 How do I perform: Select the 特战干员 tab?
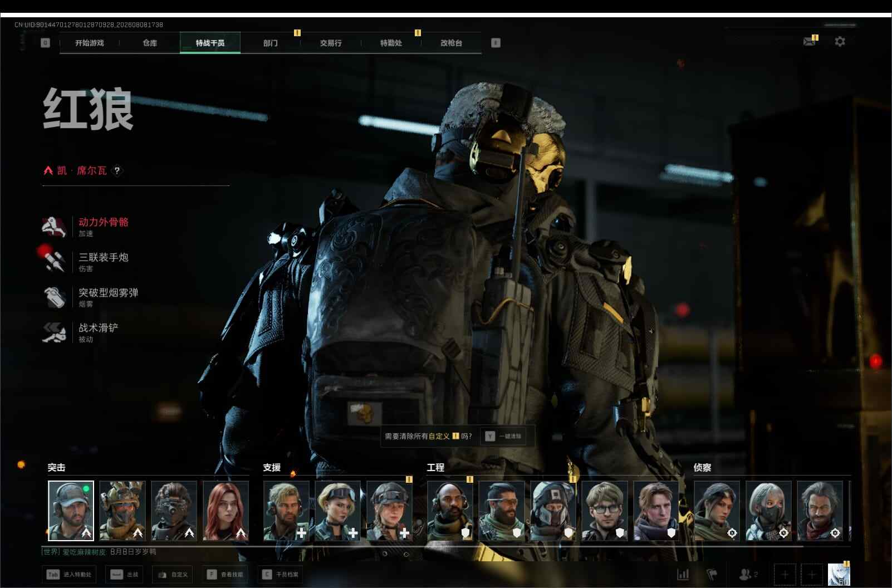tap(210, 43)
